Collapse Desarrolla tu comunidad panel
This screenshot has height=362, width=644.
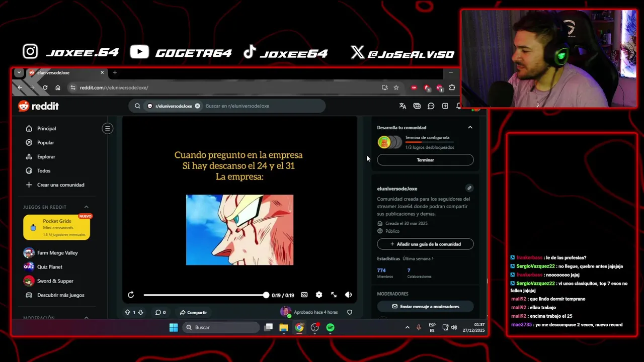click(470, 127)
